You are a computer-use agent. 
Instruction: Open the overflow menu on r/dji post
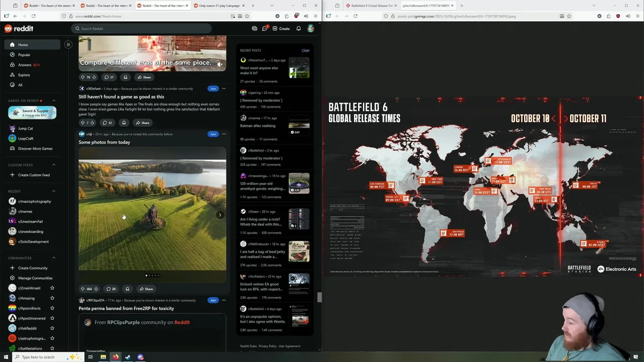224,134
